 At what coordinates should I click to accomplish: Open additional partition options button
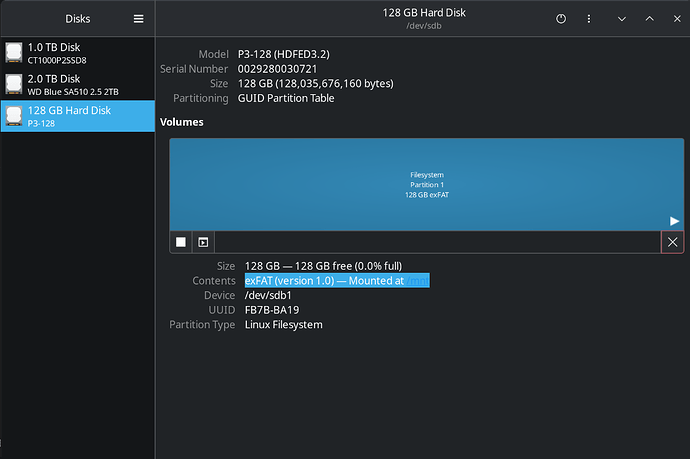pyautogui.click(x=203, y=242)
